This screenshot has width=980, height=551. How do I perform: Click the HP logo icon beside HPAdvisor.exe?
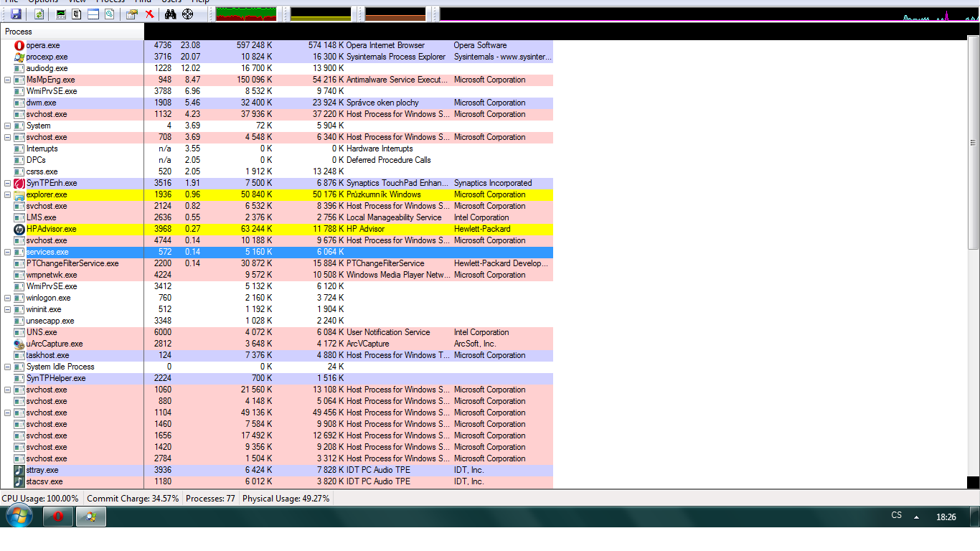[x=19, y=229]
